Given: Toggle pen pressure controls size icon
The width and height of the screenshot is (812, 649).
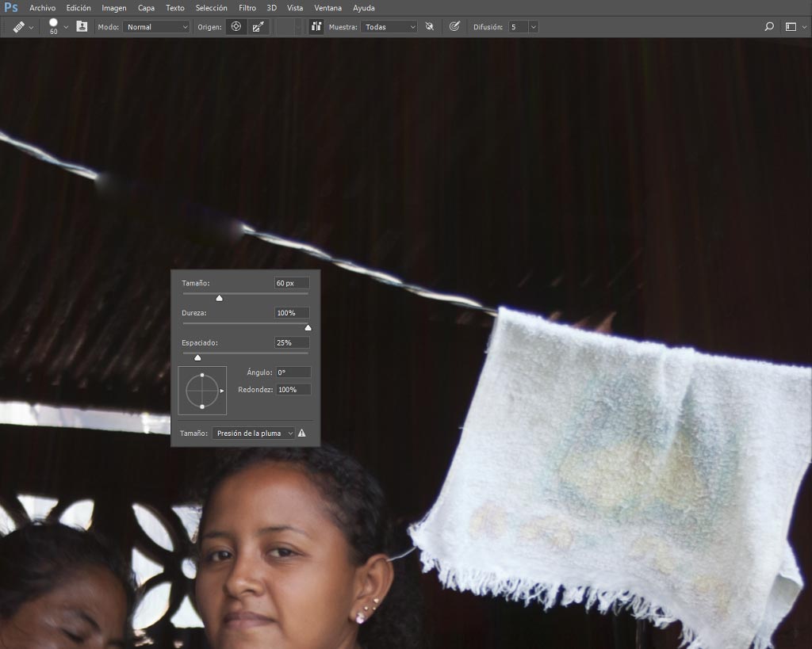Looking at the screenshot, I should 454,26.
